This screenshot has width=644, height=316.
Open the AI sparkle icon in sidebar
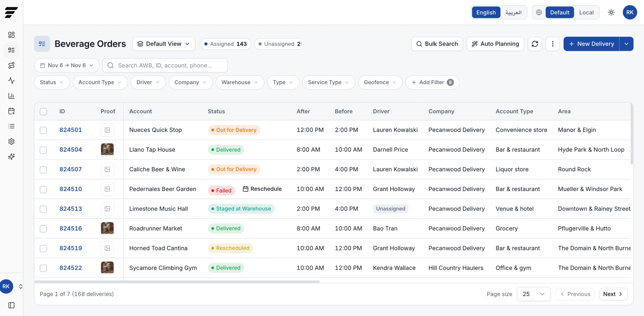click(12, 157)
